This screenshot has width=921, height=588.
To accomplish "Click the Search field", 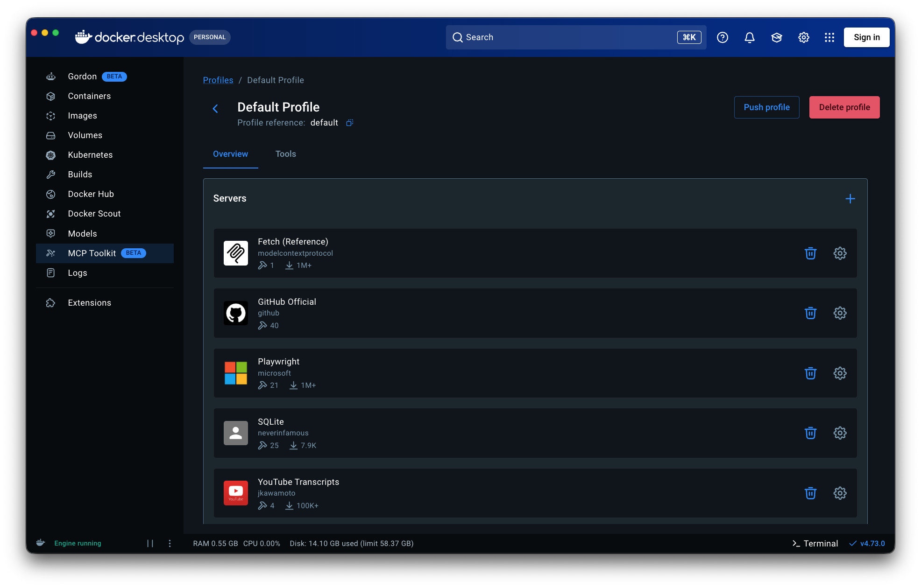I will (x=576, y=37).
